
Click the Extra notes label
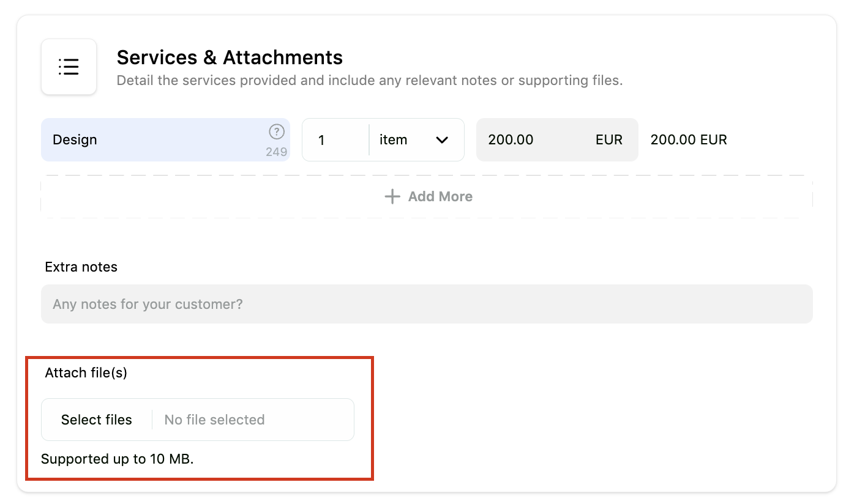[81, 267]
